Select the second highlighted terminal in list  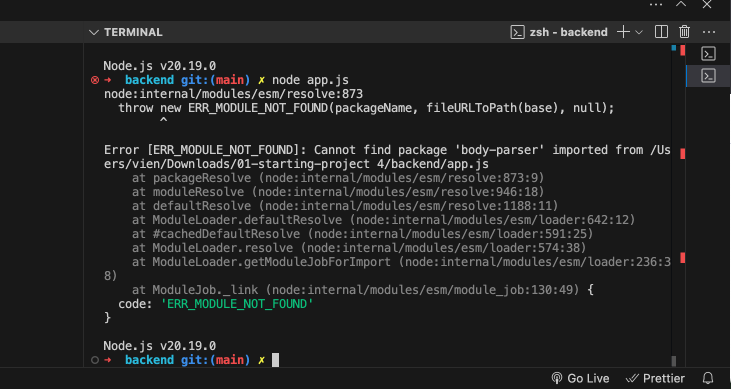click(x=708, y=76)
